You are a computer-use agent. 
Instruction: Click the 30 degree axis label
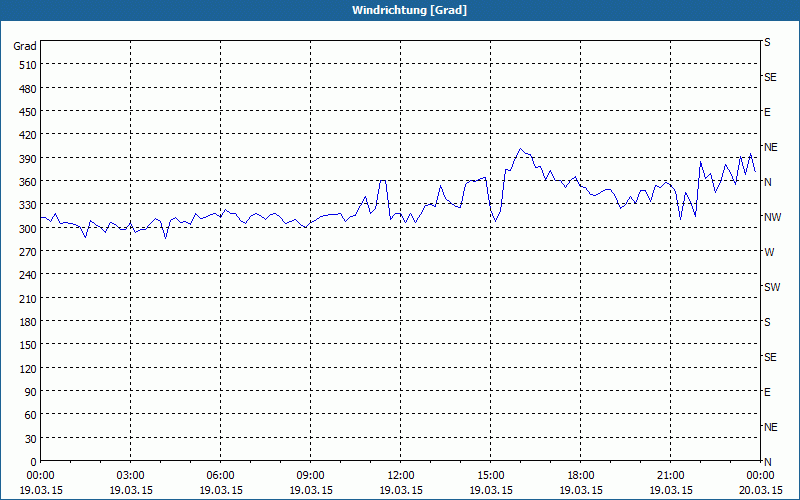click(31, 439)
